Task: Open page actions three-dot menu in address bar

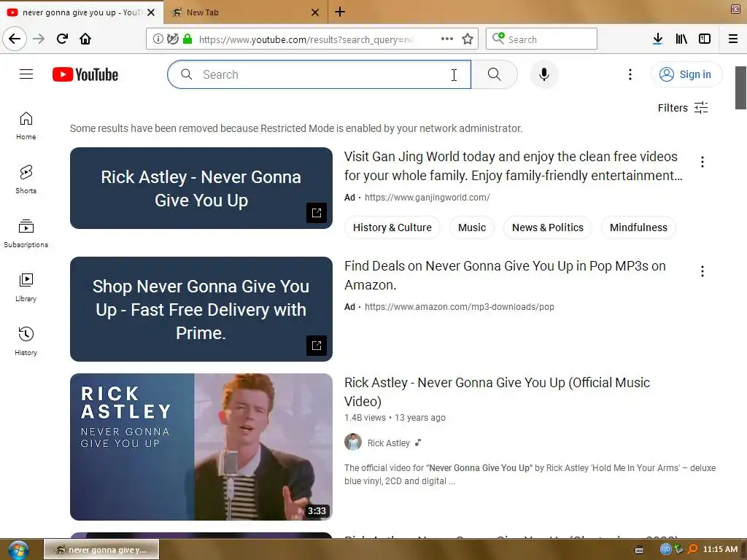Action: [447, 39]
